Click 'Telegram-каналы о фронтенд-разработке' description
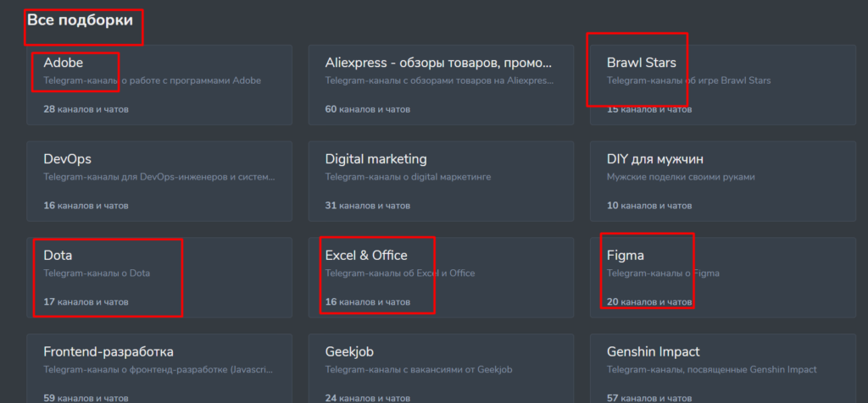 click(x=159, y=370)
